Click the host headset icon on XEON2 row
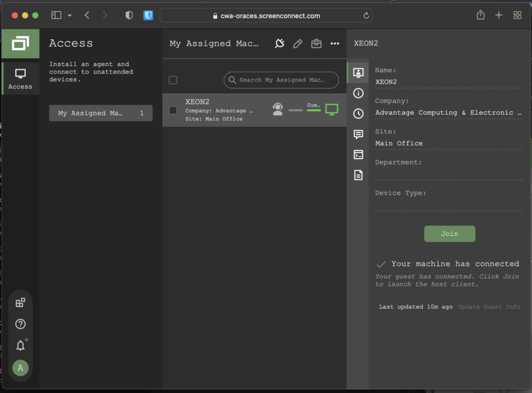The height and width of the screenshot is (393, 532). coord(277,109)
